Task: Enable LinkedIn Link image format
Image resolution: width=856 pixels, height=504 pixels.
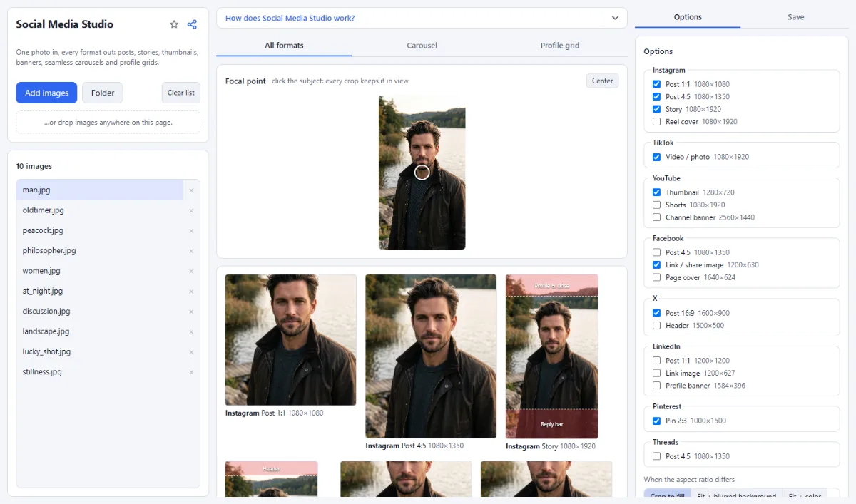Action: tap(656, 373)
